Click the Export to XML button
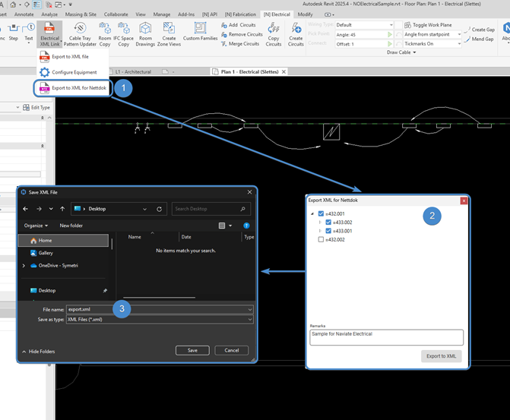Viewport: 510px width, 420px height. 441,356
